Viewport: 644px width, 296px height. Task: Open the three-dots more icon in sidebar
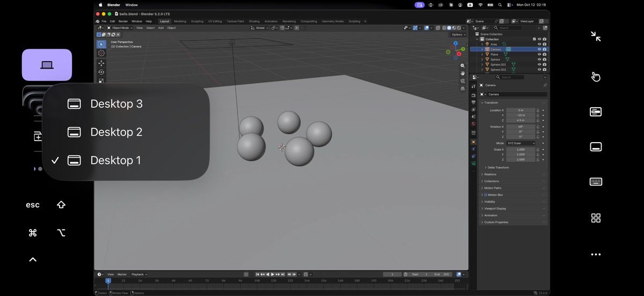coord(596,255)
